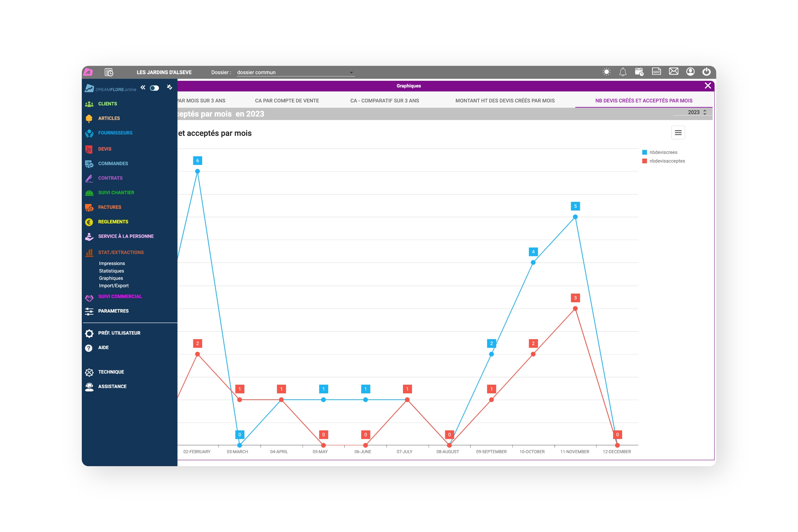Click the sun brightness theme icon
Viewport: 798px width, 532px height.
coord(606,72)
